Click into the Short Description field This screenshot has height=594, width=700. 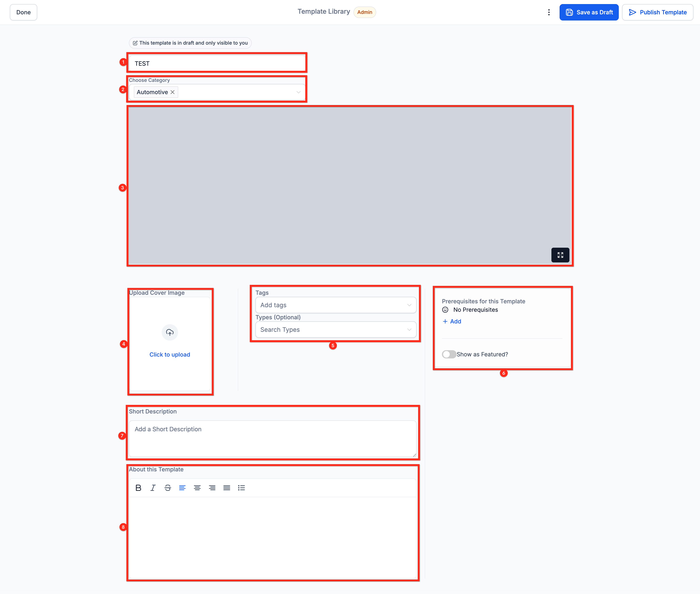coord(272,438)
